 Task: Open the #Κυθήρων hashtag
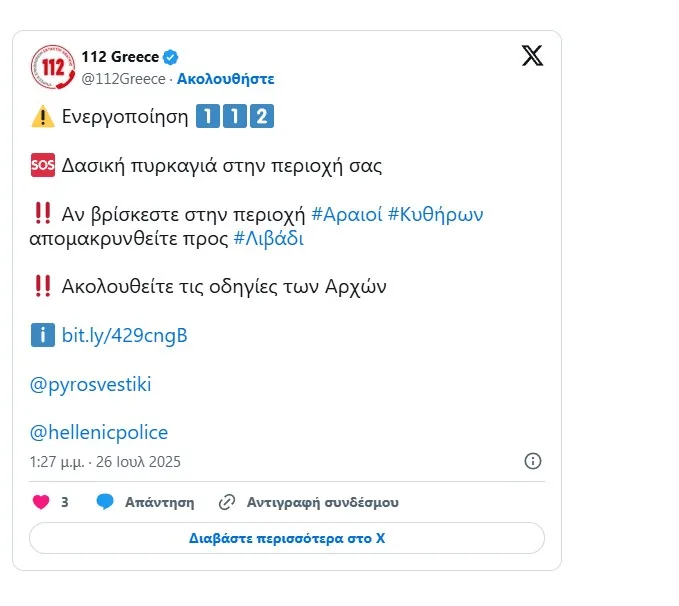(x=436, y=214)
